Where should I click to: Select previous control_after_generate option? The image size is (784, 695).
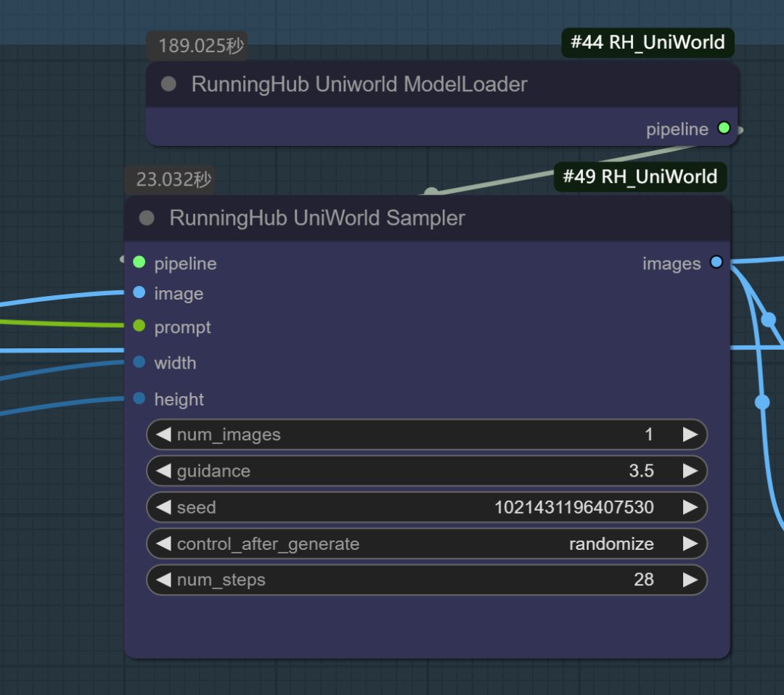pos(163,543)
